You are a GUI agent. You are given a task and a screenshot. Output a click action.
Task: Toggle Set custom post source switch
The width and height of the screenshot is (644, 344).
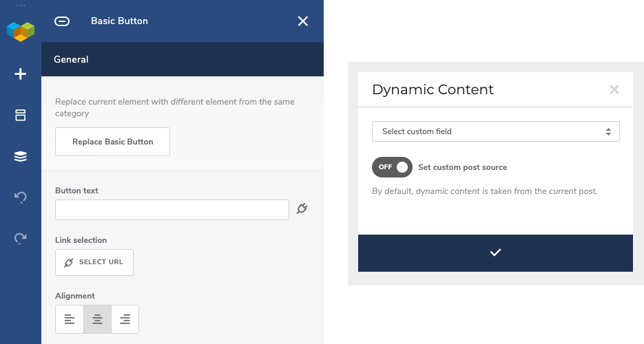pos(392,167)
